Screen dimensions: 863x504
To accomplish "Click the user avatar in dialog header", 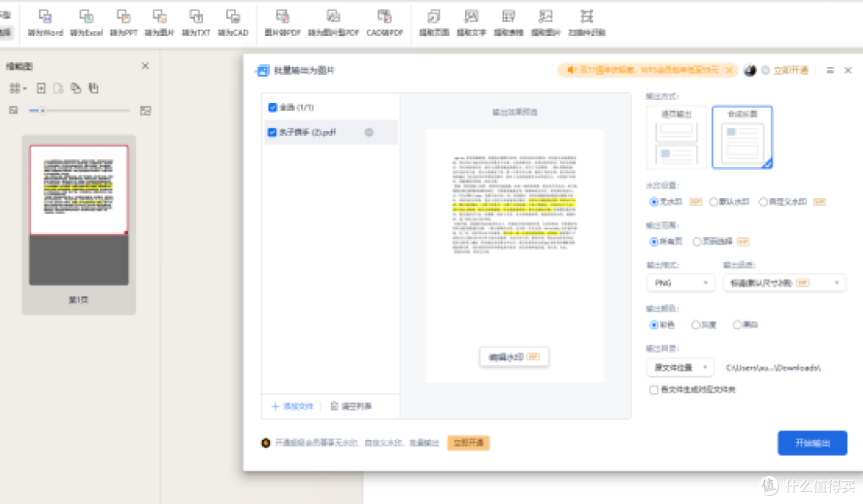I will (x=750, y=70).
